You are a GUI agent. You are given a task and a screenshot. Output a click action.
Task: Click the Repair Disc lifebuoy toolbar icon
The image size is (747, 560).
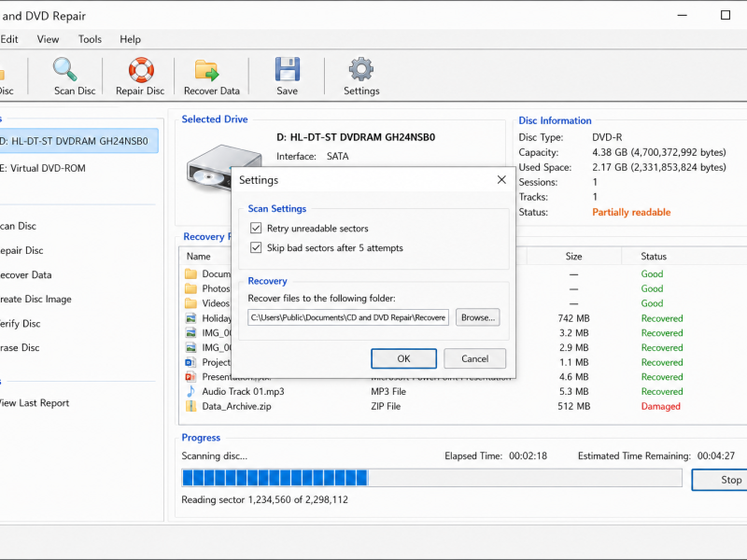pyautogui.click(x=141, y=69)
